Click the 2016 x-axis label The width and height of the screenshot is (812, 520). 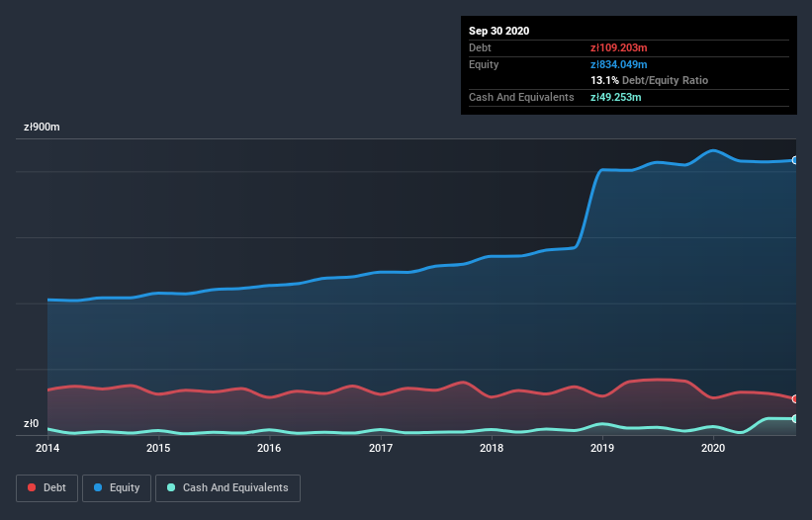(269, 448)
